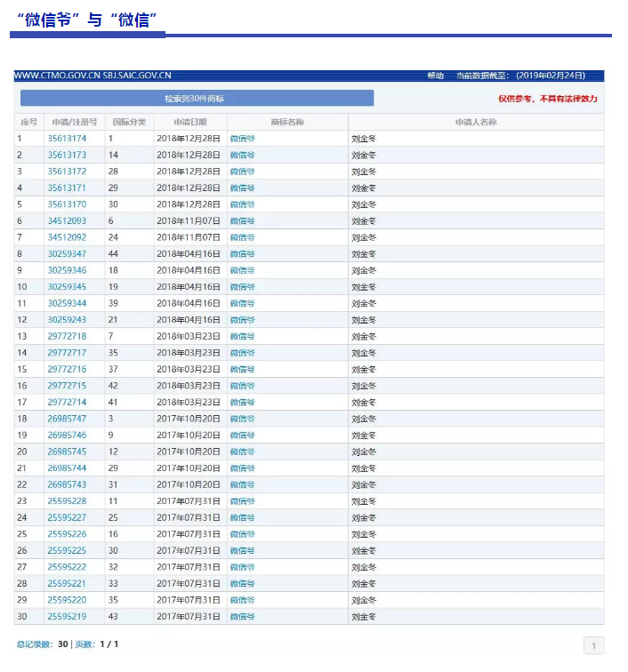Select applicant 刘金冬 in row 15

coord(363,370)
